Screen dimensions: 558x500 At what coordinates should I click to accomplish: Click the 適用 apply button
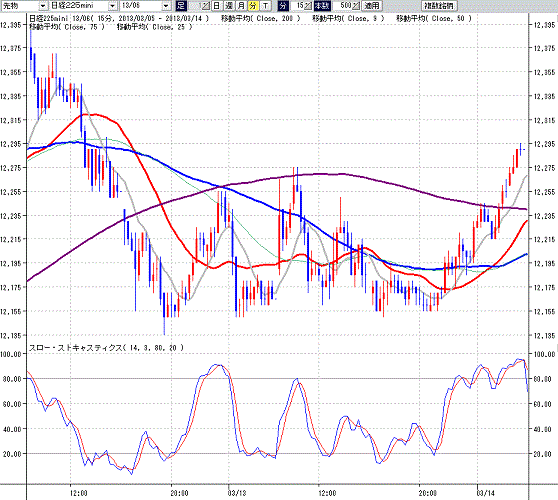click(x=372, y=6)
